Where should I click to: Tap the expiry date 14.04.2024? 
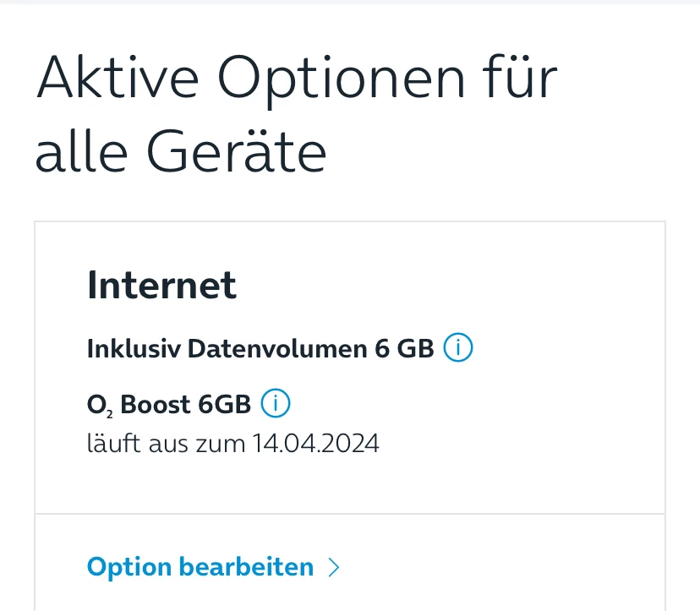click(x=315, y=444)
